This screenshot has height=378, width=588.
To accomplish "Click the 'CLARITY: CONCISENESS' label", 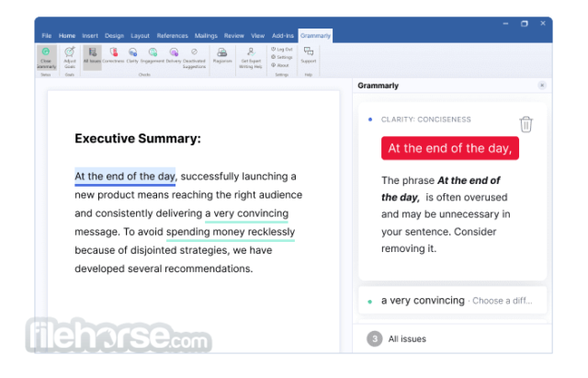I will [x=426, y=120].
